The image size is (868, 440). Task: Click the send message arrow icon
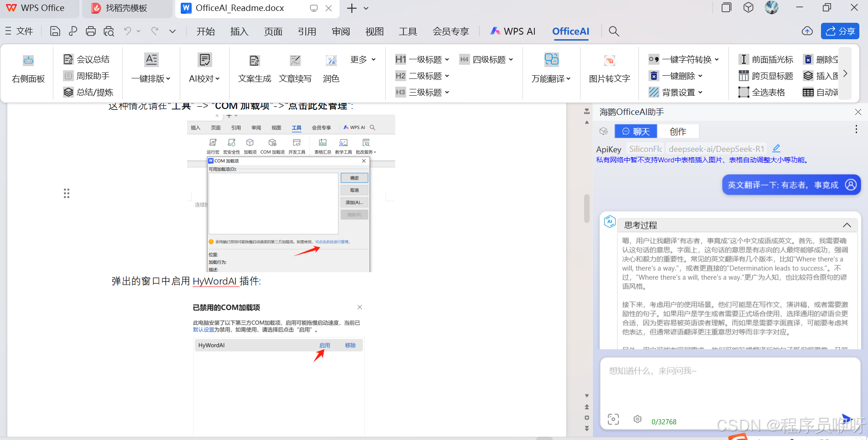847,418
